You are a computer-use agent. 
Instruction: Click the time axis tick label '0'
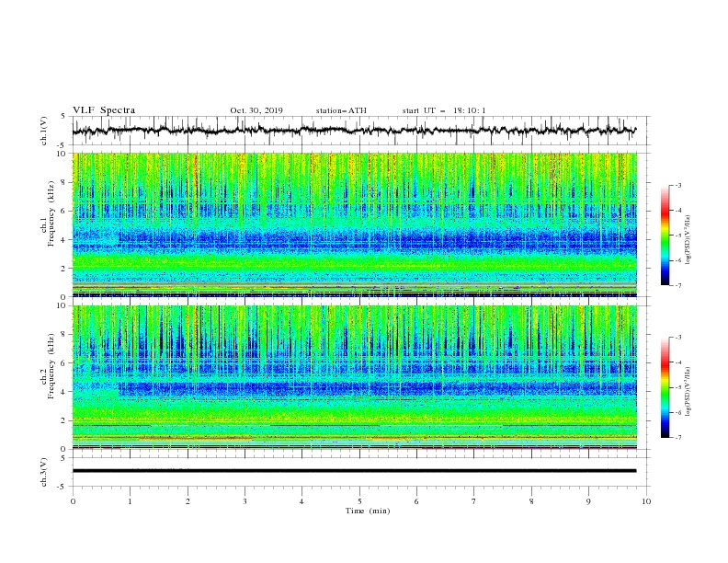73,501
